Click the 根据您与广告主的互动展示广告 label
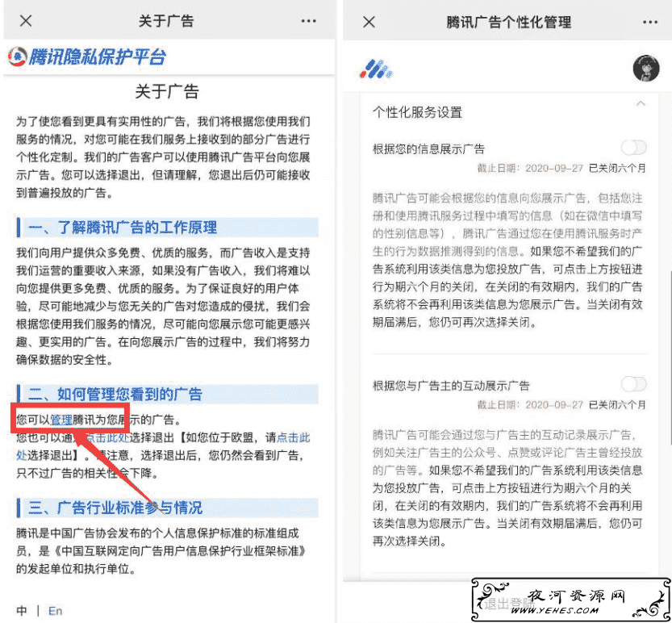 point(451,386)
